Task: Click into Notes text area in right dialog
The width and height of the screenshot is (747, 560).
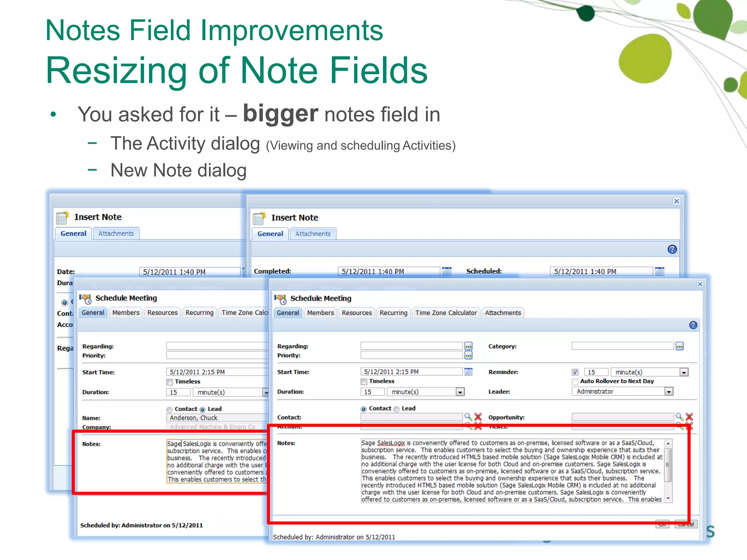Action: (x=512, y=471)
